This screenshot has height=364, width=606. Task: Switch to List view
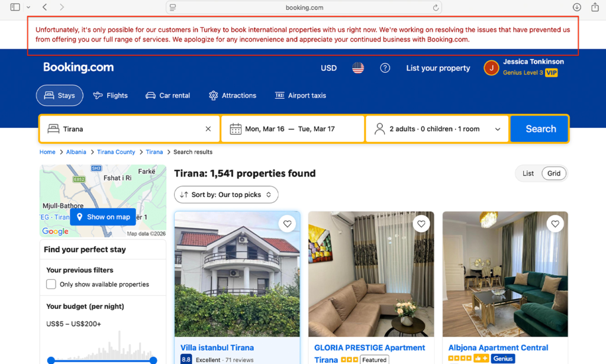(x=528, y=173)
